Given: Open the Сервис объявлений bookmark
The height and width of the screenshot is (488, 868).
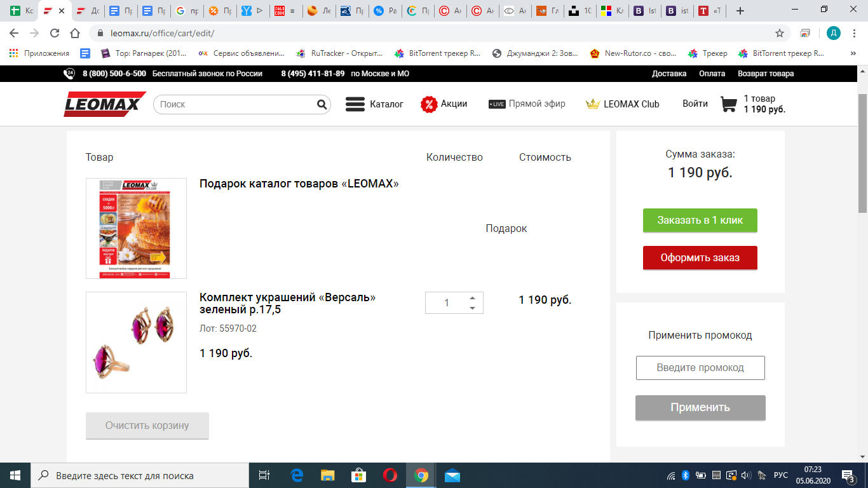Looking at the screenshot, I should point(242,53).
